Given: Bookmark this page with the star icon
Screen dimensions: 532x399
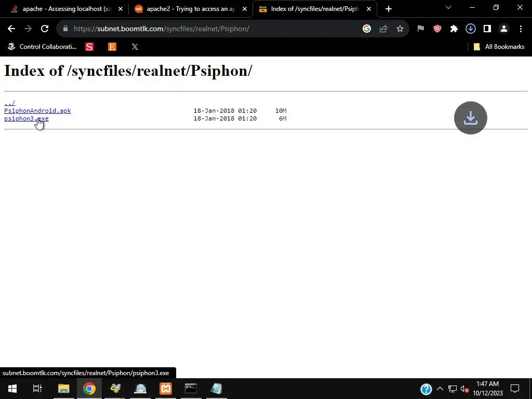Looking at the screenshot, I should point(400,29).
